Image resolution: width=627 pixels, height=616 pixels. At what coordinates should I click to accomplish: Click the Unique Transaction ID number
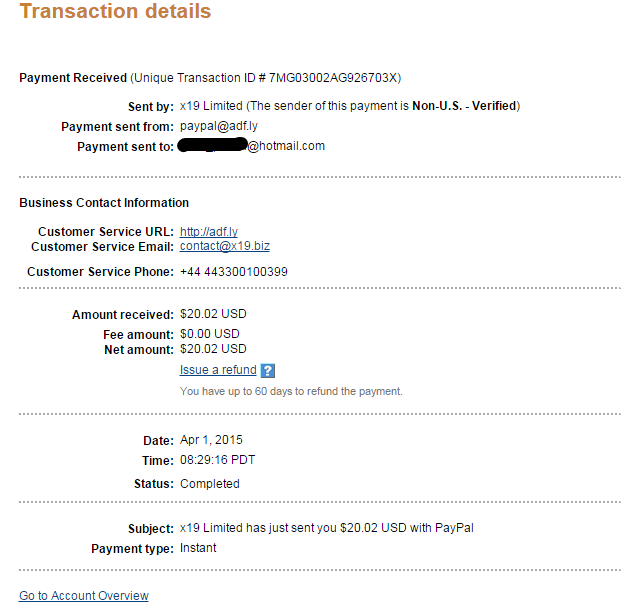click(333, 78)
